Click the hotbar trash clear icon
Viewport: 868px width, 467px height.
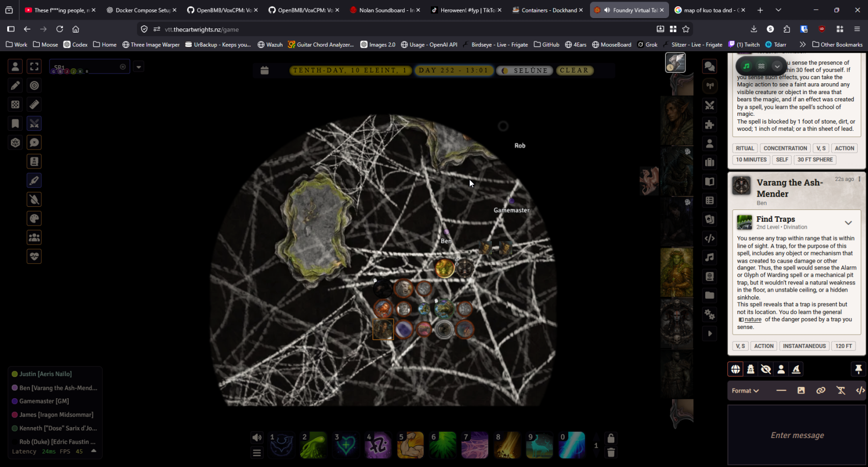[611, 453]
